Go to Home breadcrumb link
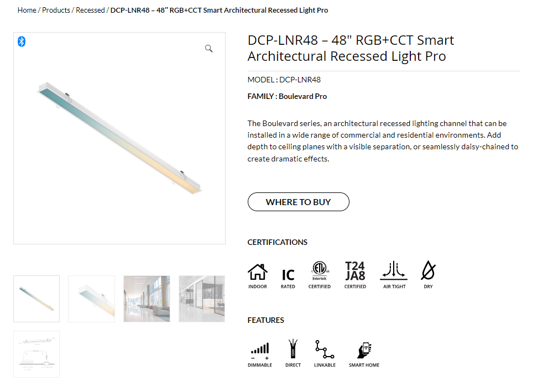The width and height of the screenshot is (548, 392). click(27, 10)
